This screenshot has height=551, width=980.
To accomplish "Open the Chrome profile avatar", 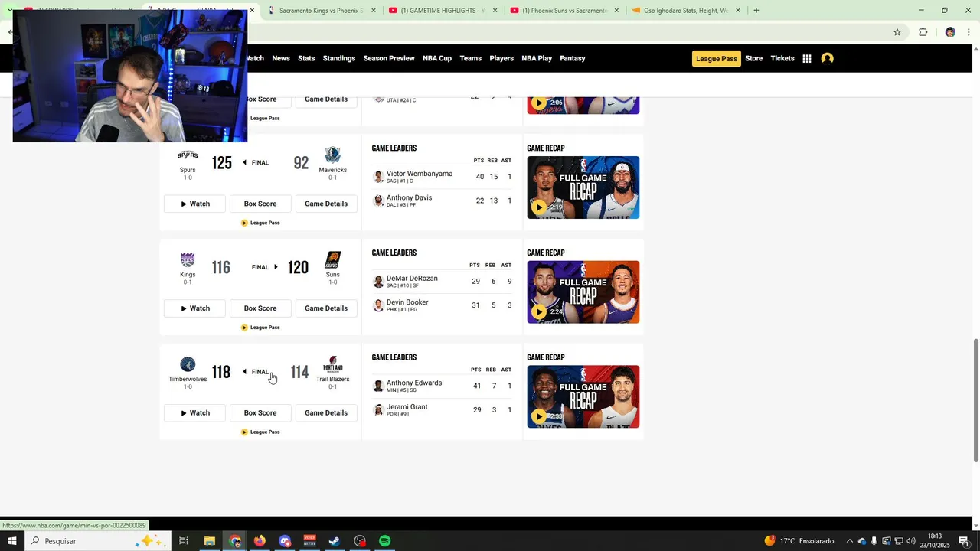I will click(x=950, y=32).
